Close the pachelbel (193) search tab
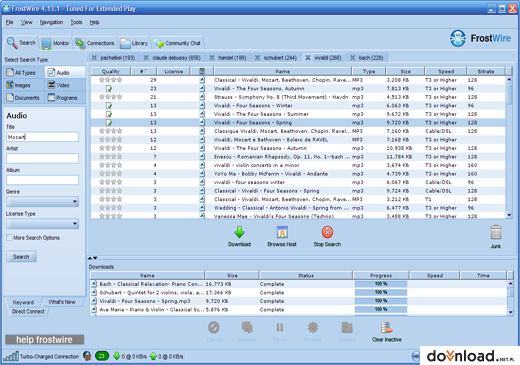 click(94, 58)
